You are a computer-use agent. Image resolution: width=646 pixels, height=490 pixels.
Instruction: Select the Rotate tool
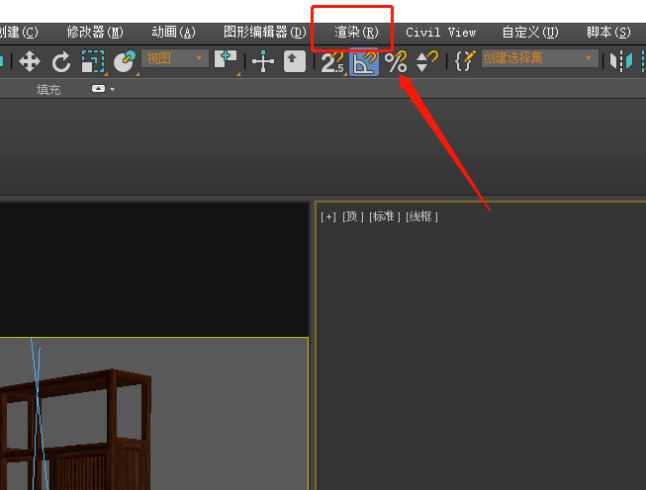point(61,62)
